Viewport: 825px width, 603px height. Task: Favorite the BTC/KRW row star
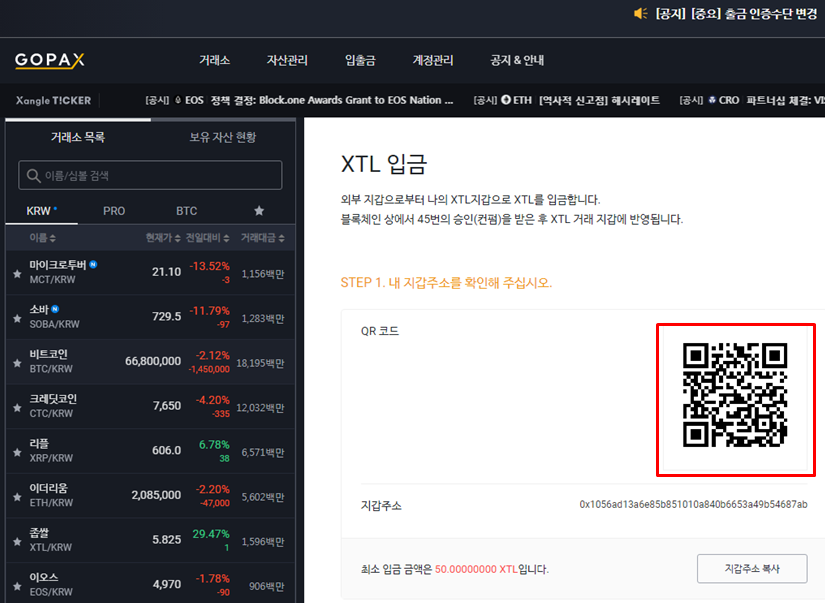(x=17, y=363)
